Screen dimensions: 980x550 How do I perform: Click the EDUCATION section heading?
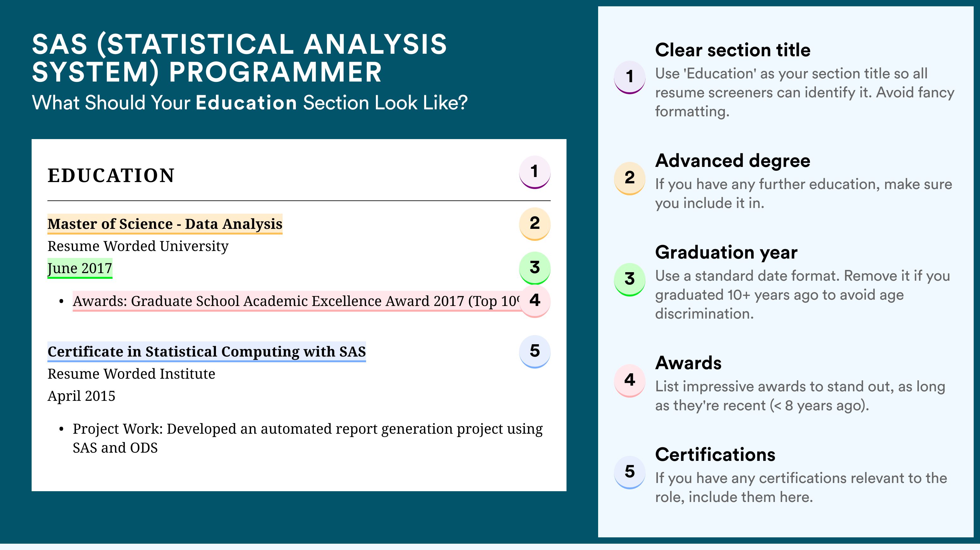pyautogui.click(x=111, y=176)
